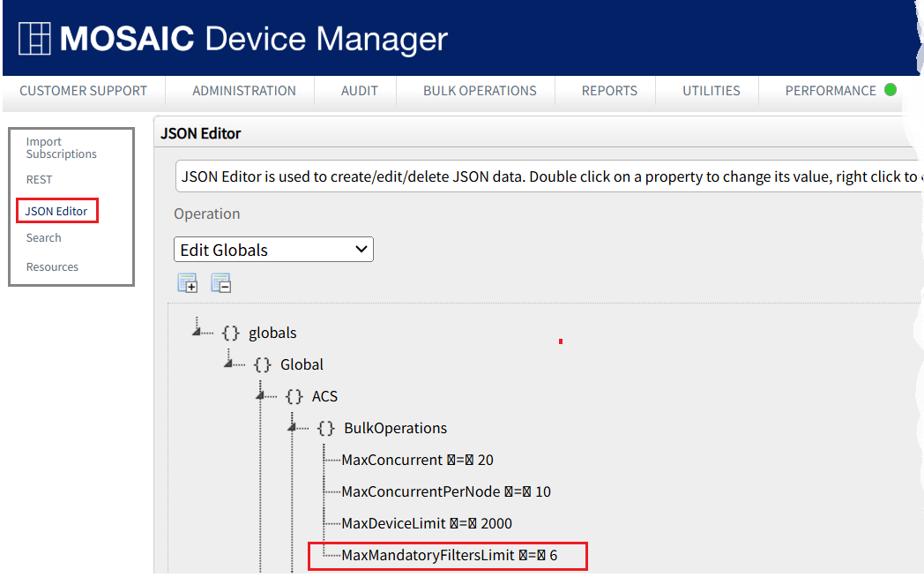Open Import Subscriptions in the sidebar
The height and width of the screenshot is (577, 924).
tap(61, 148)
